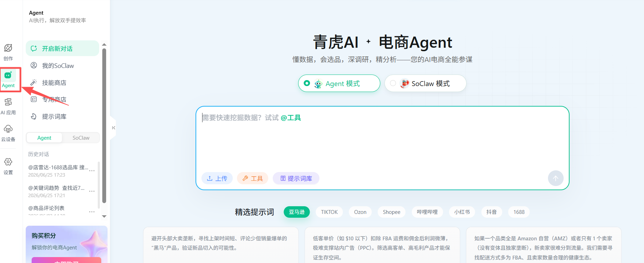Collapse the sidebar with the arrow handle
This screenshot has width=644, height=263.
click(x=113, y=128)
